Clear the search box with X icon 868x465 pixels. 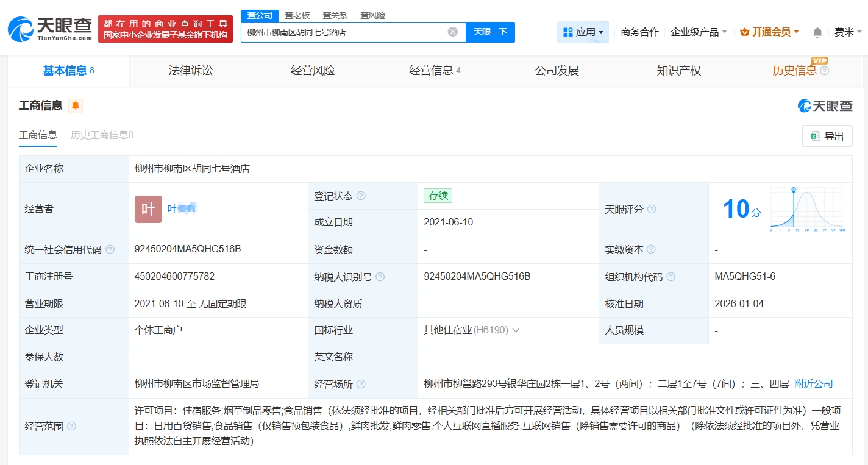[x=452, y=32]
